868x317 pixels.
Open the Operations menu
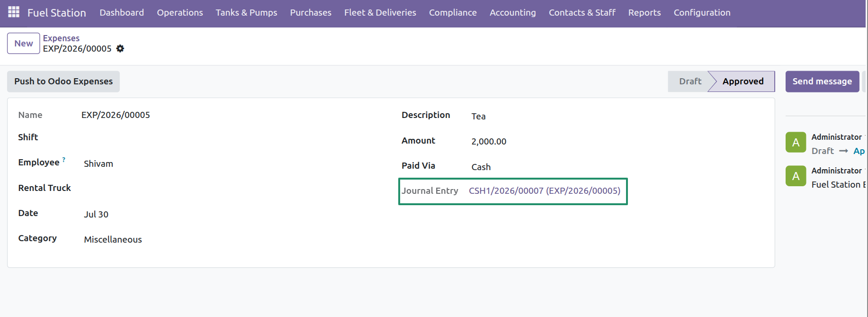pos(180,13)
